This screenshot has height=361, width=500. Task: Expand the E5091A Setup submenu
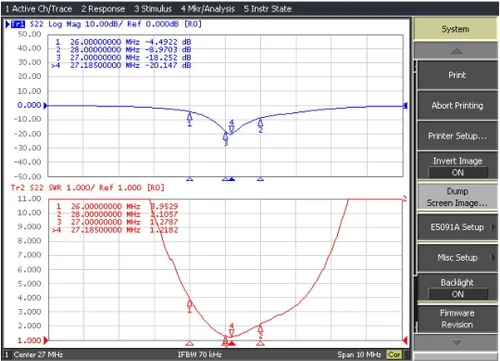[x=457, y=227]
